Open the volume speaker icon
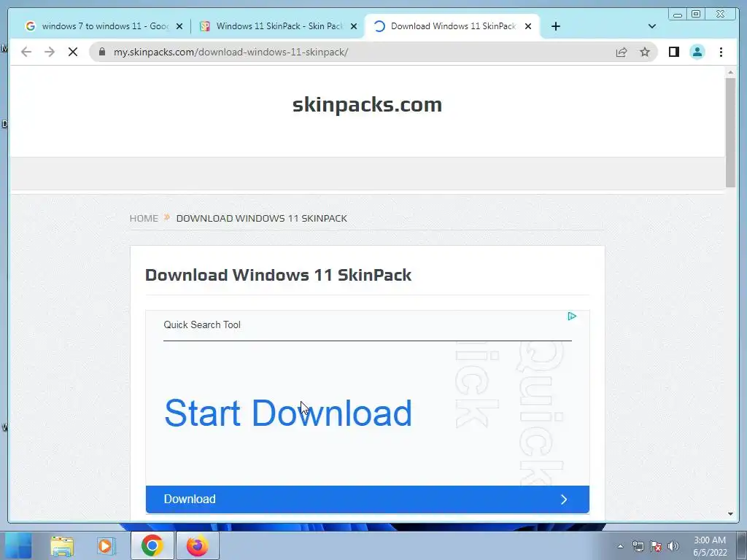The width and height of the screenshot is (747, 560). [x=673, y=546]
